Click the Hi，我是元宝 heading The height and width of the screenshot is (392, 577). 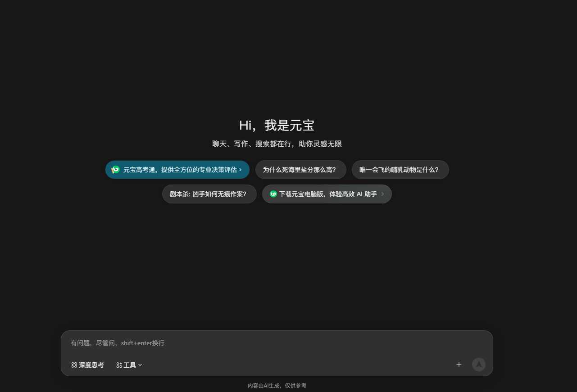point(277,125)
